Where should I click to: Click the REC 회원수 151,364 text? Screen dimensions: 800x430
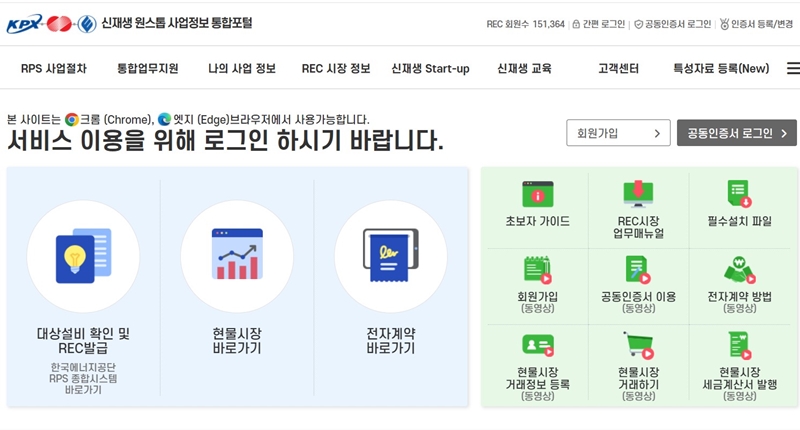click(x=526, y=24)
